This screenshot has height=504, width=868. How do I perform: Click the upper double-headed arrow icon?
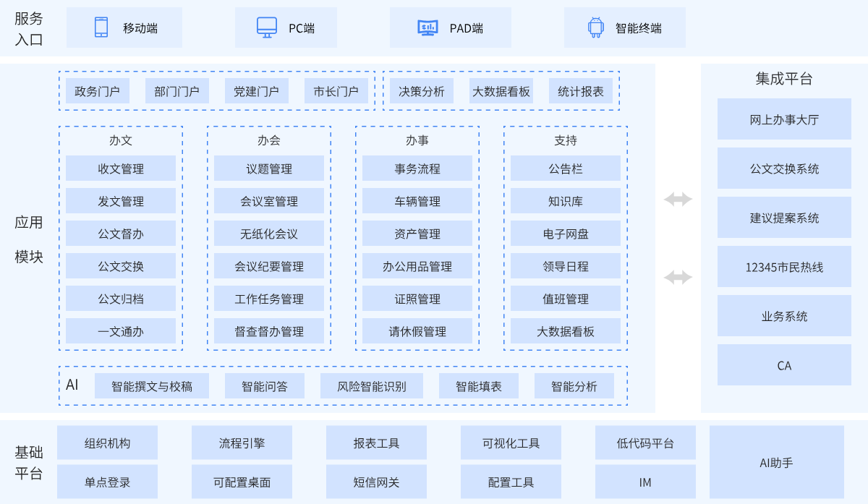click(x=678, y=200)
